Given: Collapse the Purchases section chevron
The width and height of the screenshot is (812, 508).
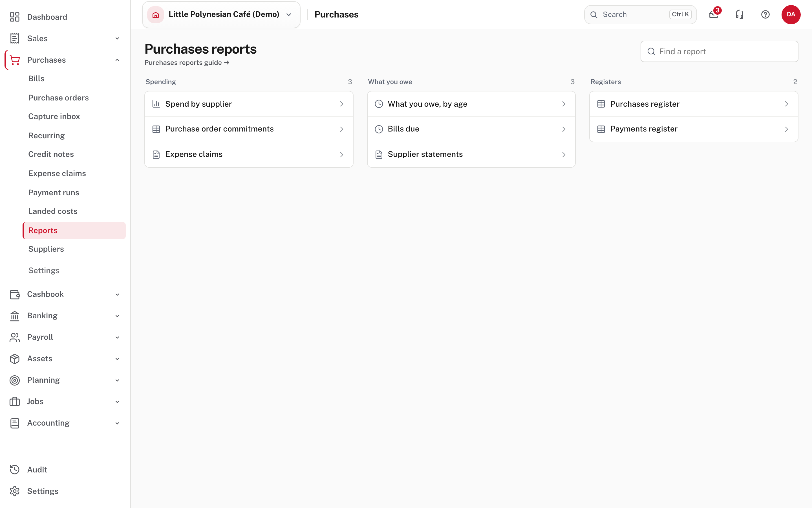Looking at the screenshot, I should point(117,60).
